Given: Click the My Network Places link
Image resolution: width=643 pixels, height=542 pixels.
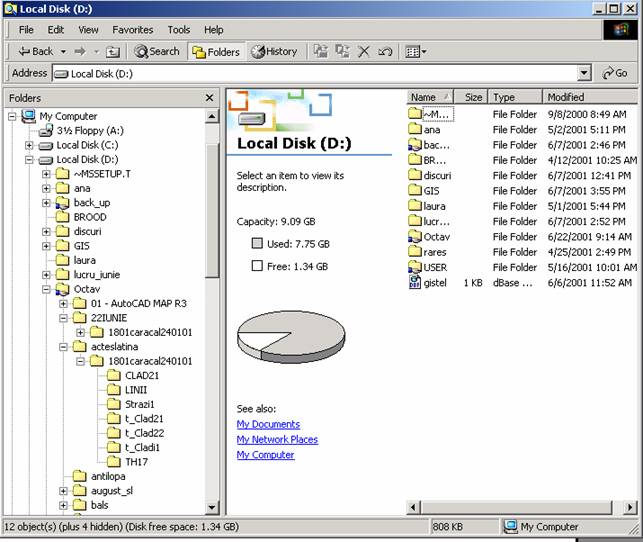Looking at the screenshot, I should click(277, 439).
